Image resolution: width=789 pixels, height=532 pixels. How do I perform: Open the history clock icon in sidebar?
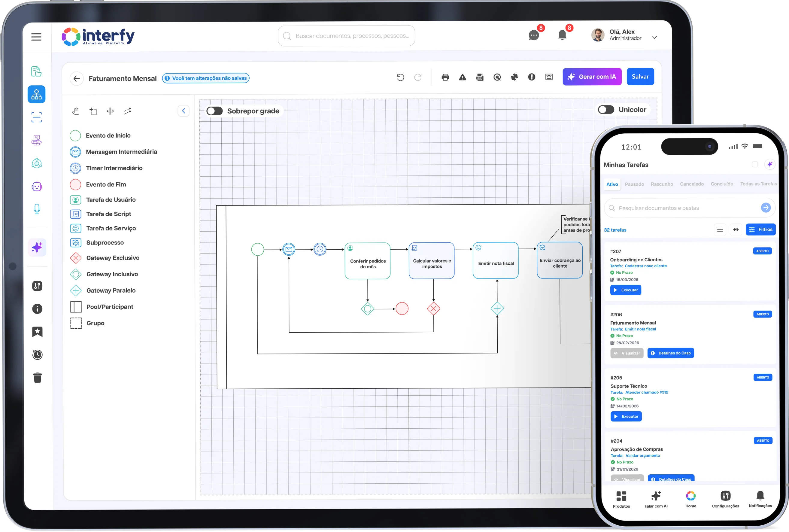37,354
